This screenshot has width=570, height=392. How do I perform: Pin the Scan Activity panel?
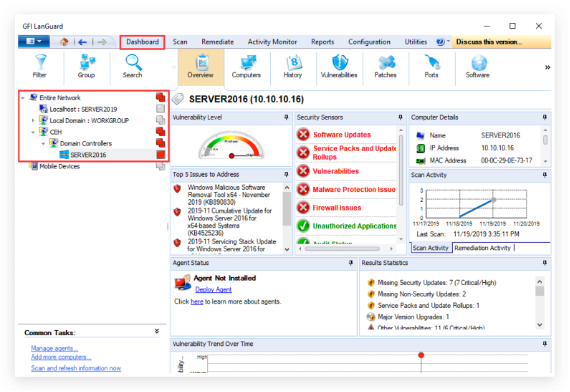(545, 175)
